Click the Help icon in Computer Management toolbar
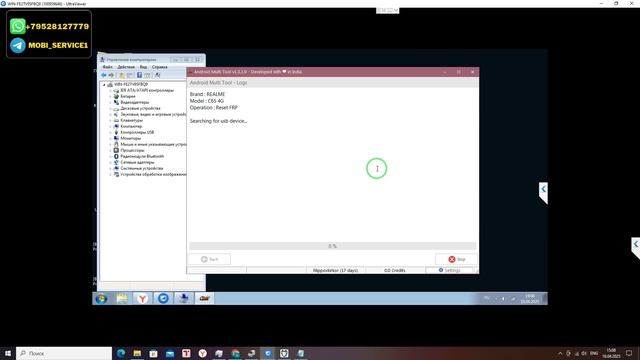 coord(140,75)
